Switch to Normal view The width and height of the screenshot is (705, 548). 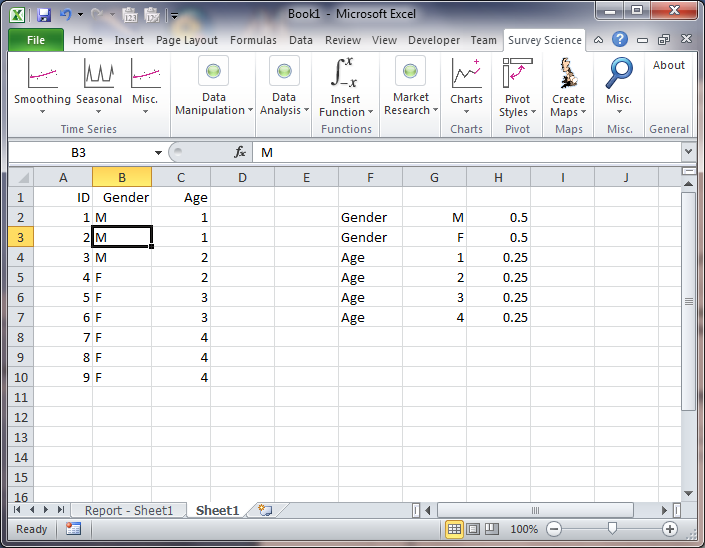pos(455,529)
